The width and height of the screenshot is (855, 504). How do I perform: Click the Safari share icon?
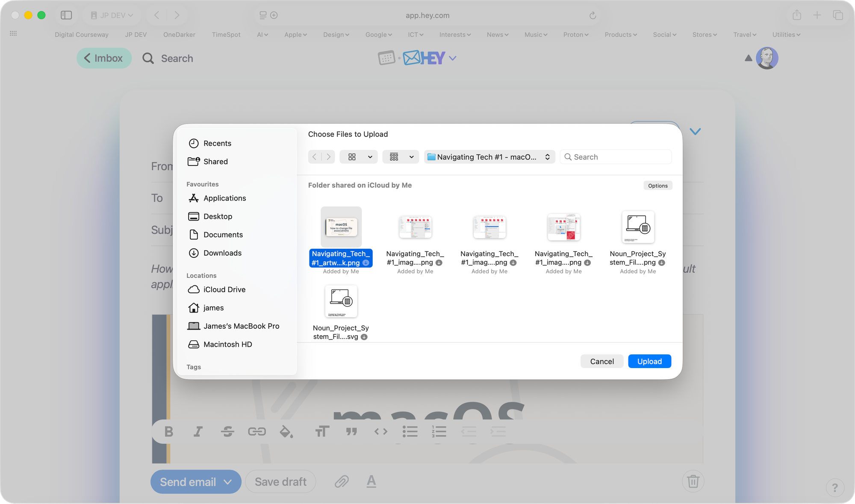coord(797,15)
